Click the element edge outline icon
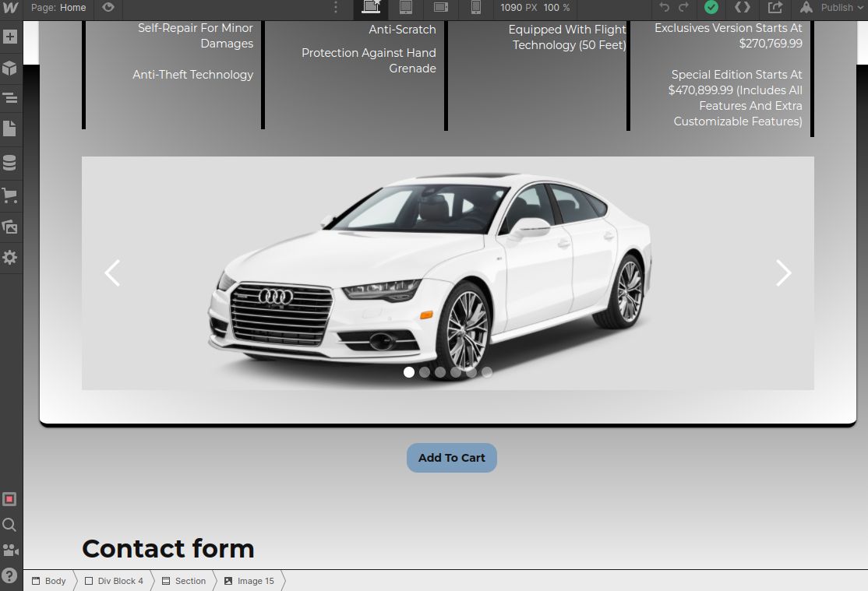The image size is (868, 591). 9,499
